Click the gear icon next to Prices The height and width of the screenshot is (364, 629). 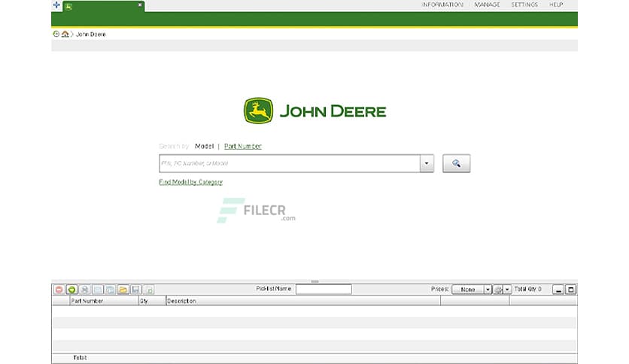(x=498, y=290)
